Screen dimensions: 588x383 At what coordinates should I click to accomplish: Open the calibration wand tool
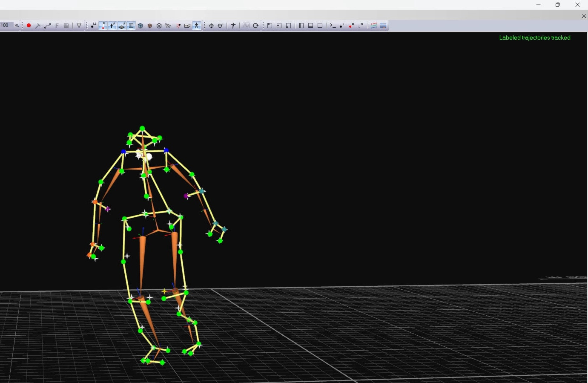[38, 26]
